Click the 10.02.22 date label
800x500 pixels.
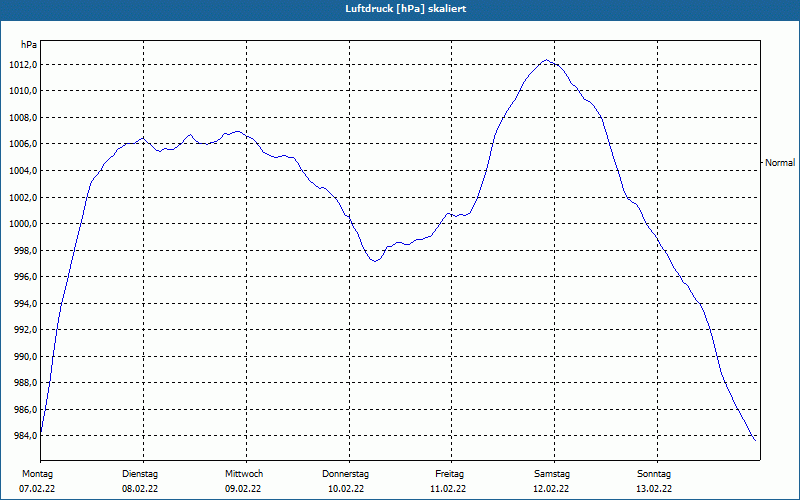click(346, 489)
